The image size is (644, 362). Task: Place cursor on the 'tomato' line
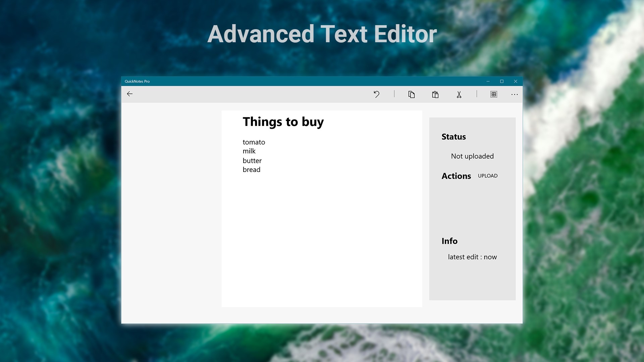pyautogui.click(x=254, y=142)
